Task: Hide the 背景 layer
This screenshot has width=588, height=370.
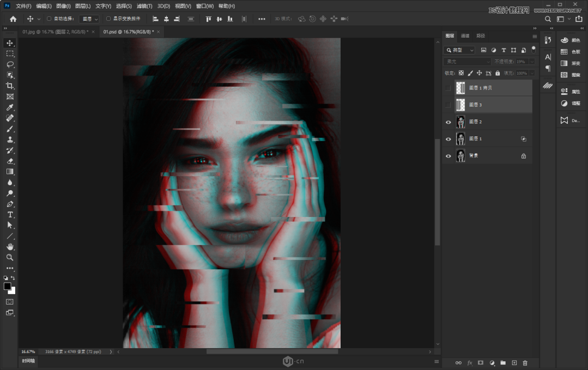Action: click(448, 155)
